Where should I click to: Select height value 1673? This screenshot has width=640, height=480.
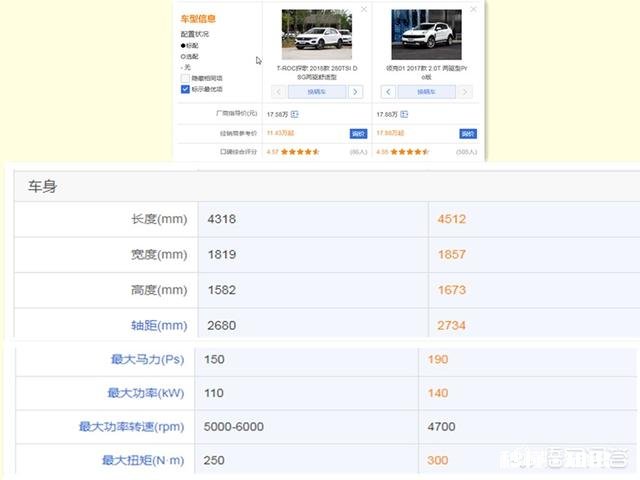pyautogui.click(x=452, y=290)
